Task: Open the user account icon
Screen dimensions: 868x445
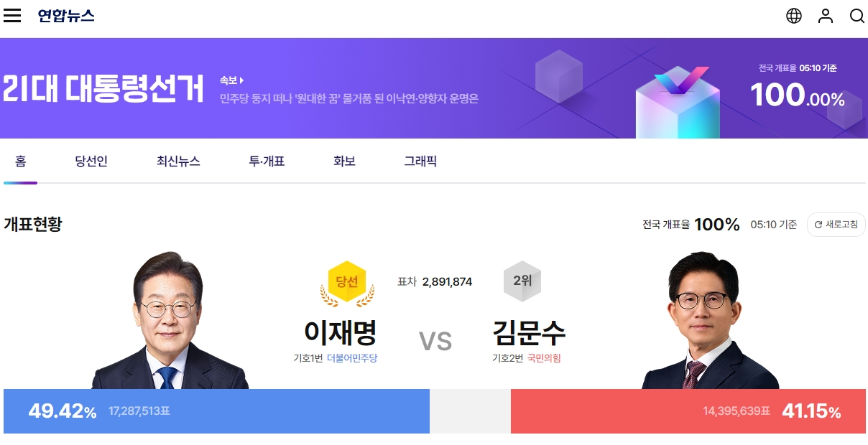Action: [x=826, y=16]
